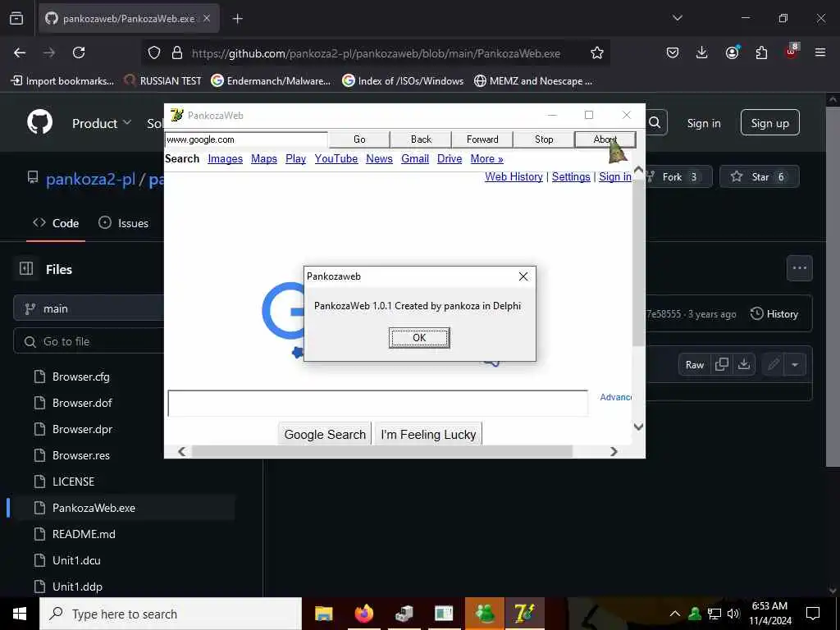Collapse the Files tree panel icon
The width and height of the screenshot is (840, 630).
click(26, 269)
